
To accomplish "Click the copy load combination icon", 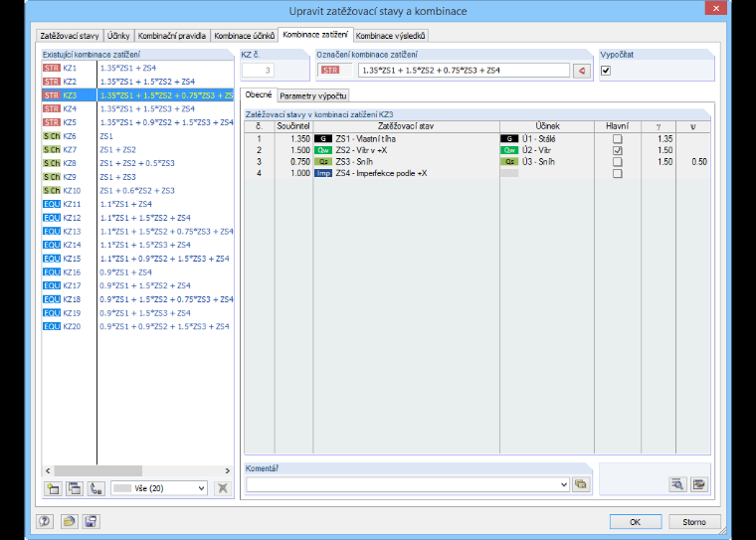I will (75, 488).
